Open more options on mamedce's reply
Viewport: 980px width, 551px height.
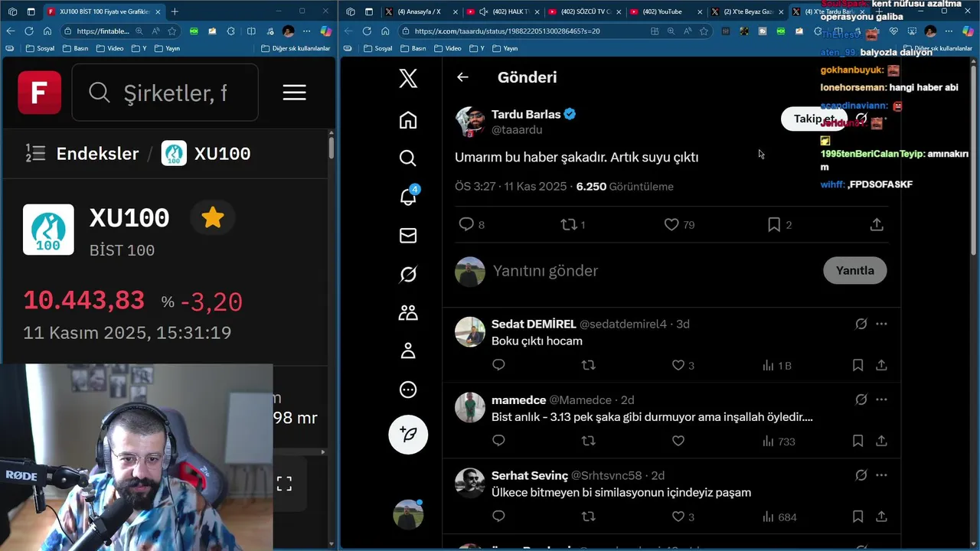(881, 399)
